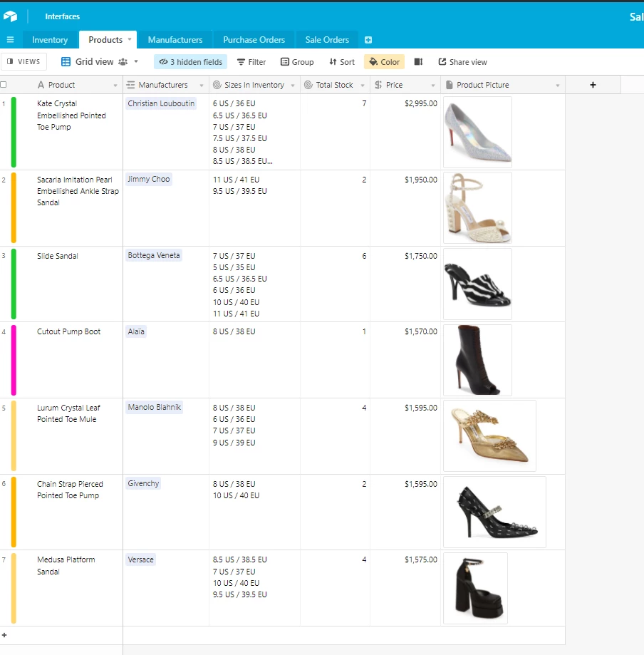
Task: Open the Group options
Action: [297, 62]
